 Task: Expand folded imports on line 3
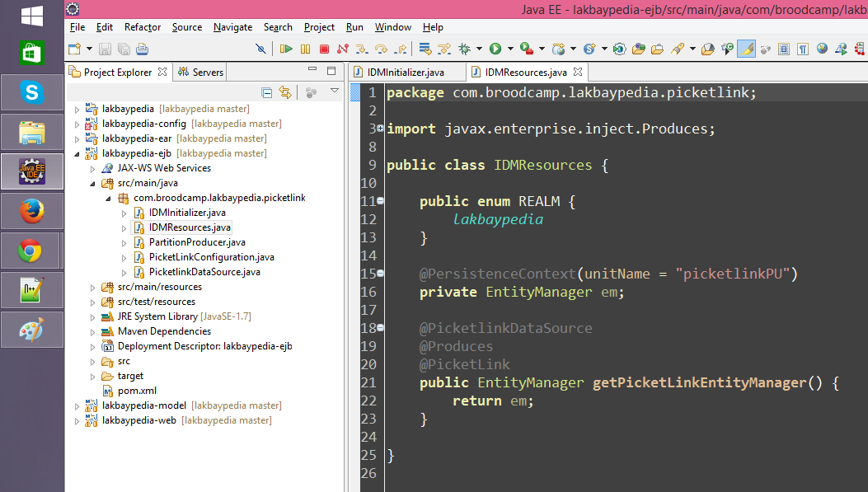coord(380,129)
